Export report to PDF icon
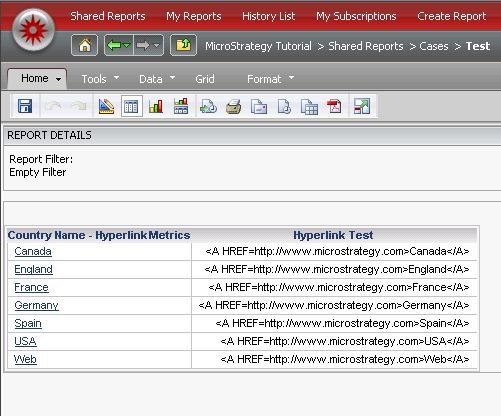 point(334,107)
